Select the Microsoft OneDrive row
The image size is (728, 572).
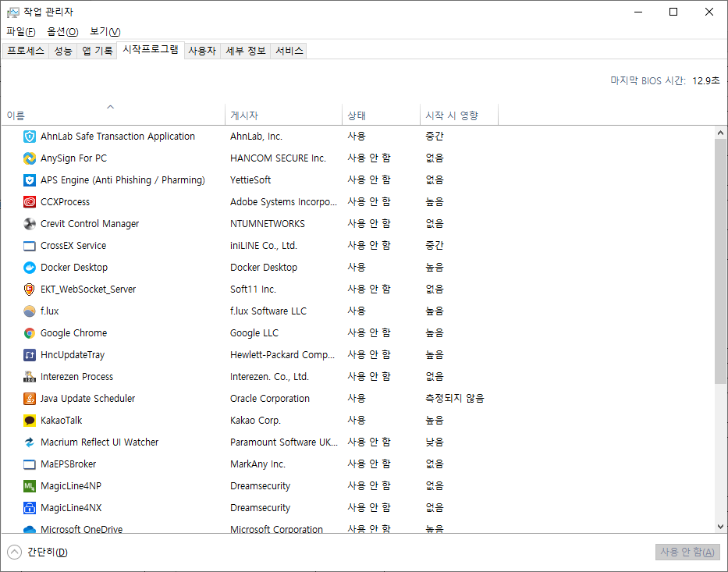coord(357,528)
